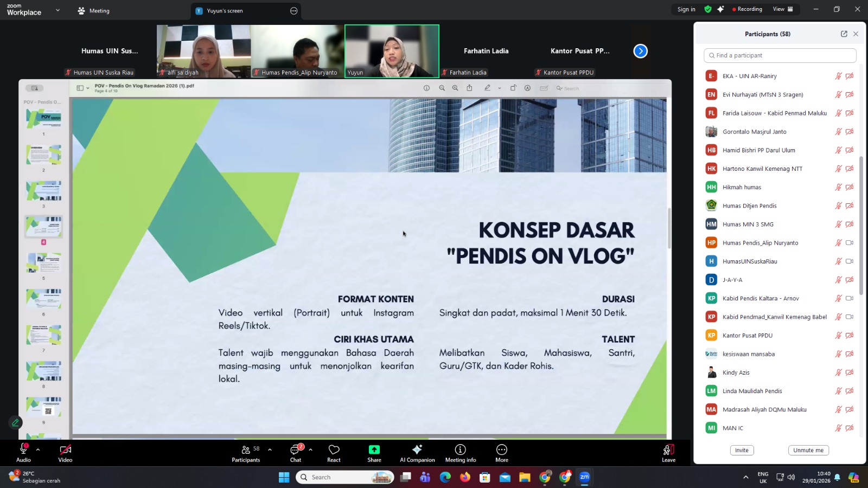Pop out the Participants panel

(844, 34)
